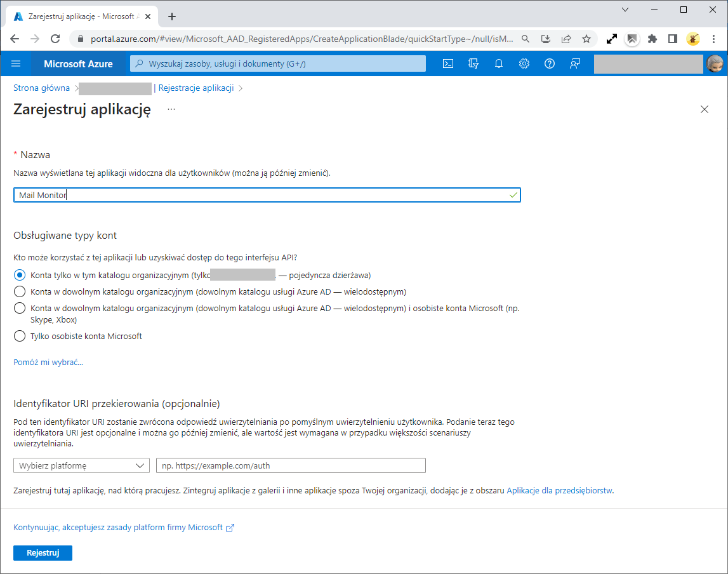Open the 'Pomóż mi wybrać...' link
This screenshot has width=728, height=574.
pos(48,363)
